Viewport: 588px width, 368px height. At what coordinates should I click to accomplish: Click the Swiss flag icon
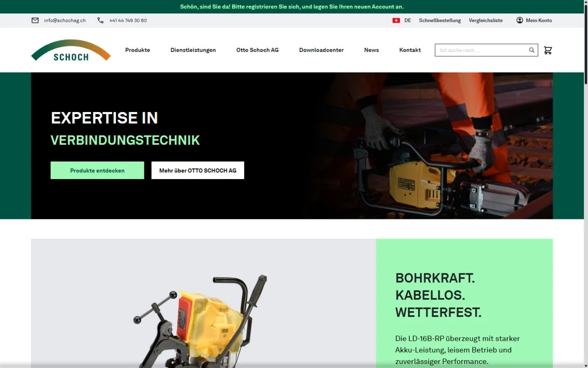coord(396,20)
